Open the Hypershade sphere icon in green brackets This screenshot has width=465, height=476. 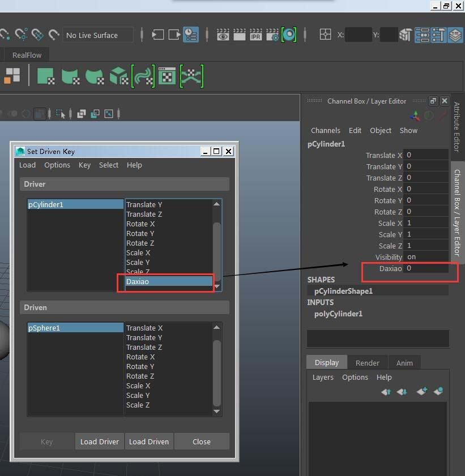[289, 35]
